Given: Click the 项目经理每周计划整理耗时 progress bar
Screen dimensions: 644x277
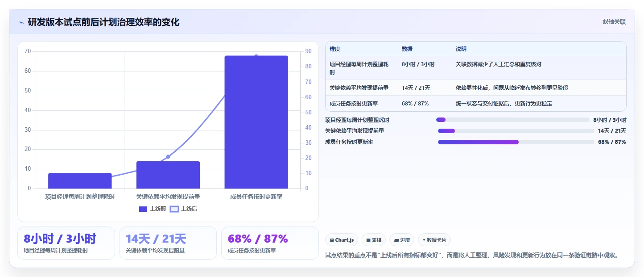Looking at the screenshot, I should pos(513,120).
